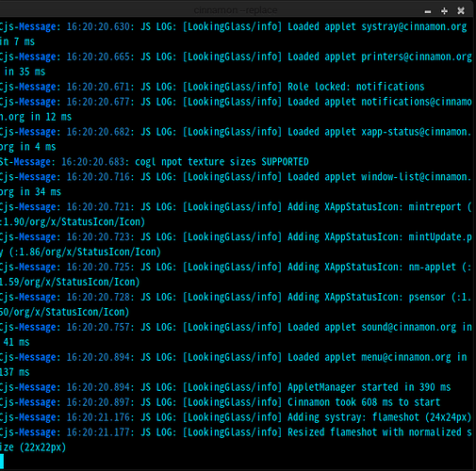Click 'notifications@cinnamo' applet text
This screenshot has height=471, width=476.
click(x=417, y=102)
